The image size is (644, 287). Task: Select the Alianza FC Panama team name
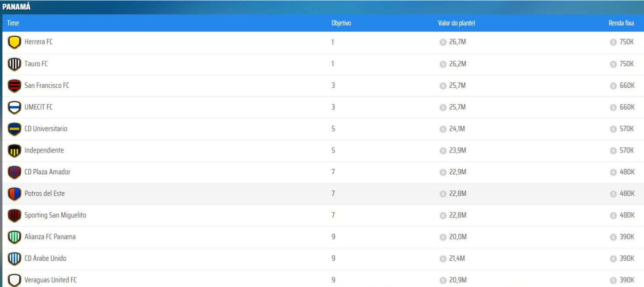[x=50, y=237]
